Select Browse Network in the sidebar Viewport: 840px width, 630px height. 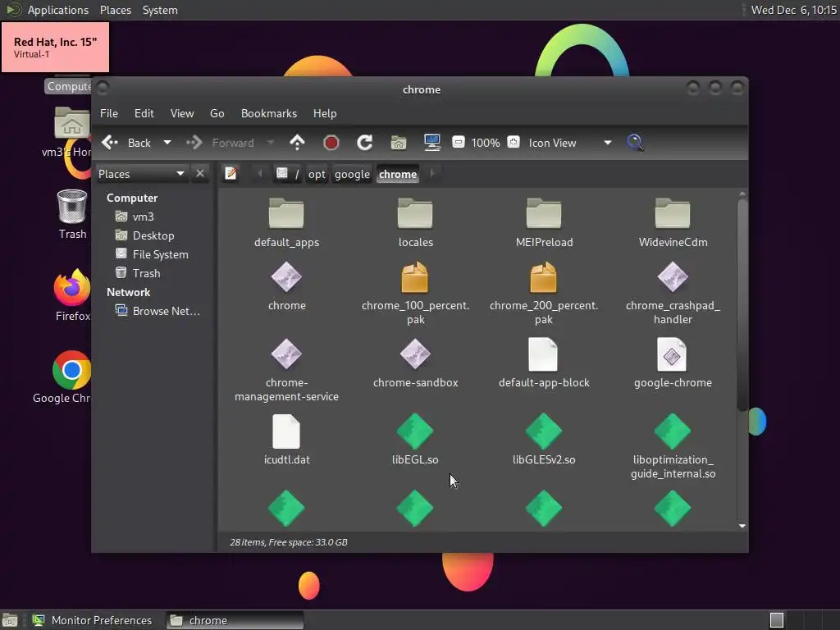click(166, 311)
